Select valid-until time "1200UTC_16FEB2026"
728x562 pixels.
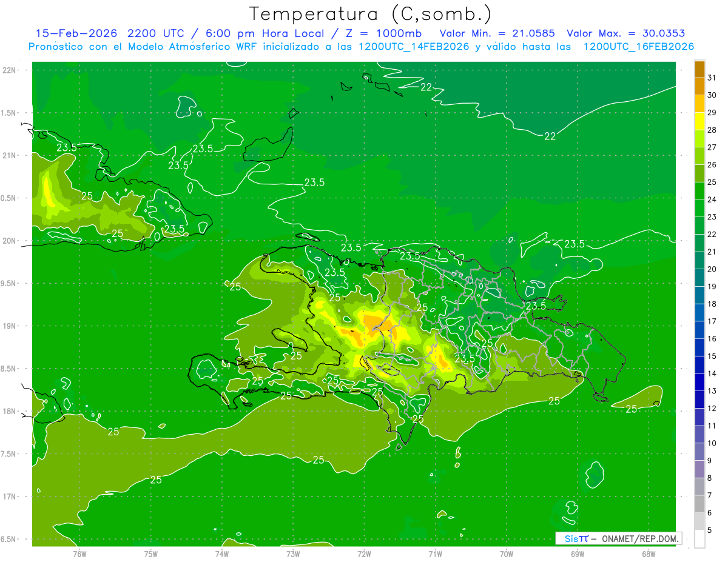639,46
